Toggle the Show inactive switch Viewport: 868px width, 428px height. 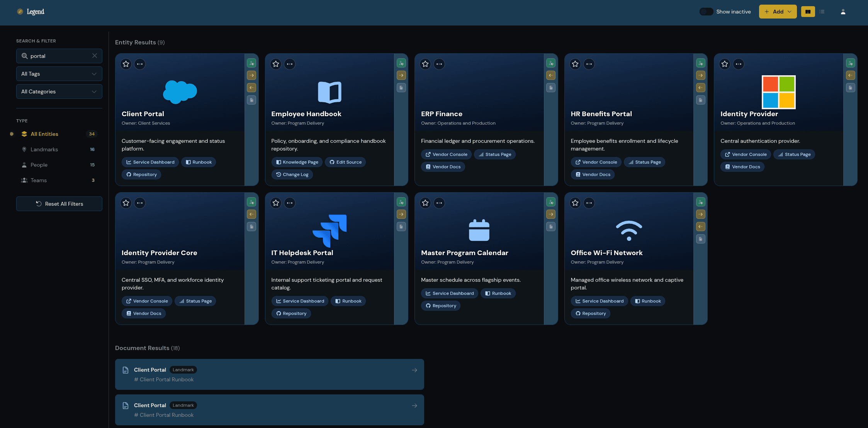click(x=706, y=12)
